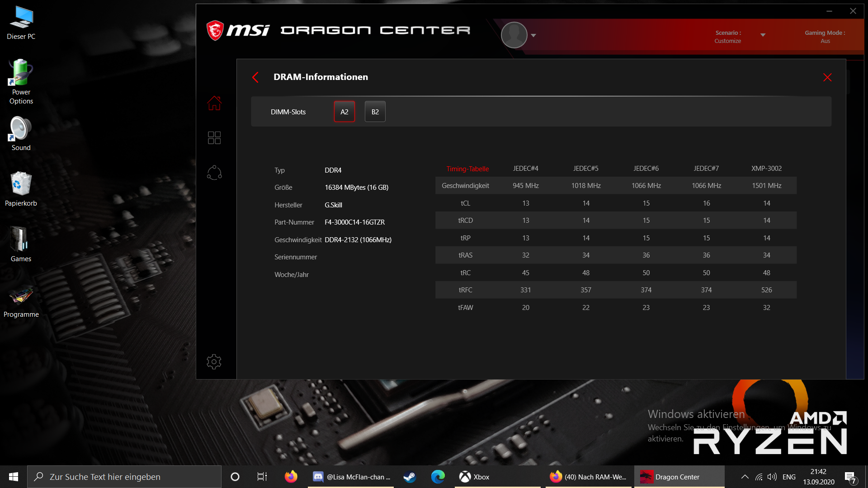Image resolution: width=868 pixels, height=488 pixels.
Task: Select DIMM slot B2
Action: (x=375, y=112)
